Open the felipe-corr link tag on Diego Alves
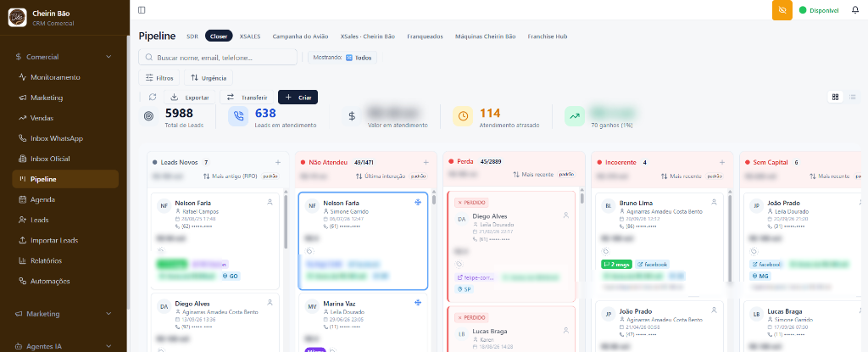Screen dimensions: 868x352 click(475, 277)
